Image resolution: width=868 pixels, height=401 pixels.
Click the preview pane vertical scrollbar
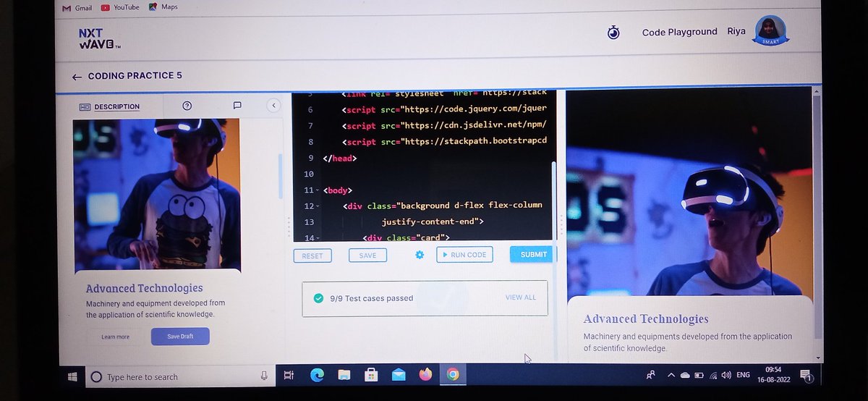[x=817, y=217]
